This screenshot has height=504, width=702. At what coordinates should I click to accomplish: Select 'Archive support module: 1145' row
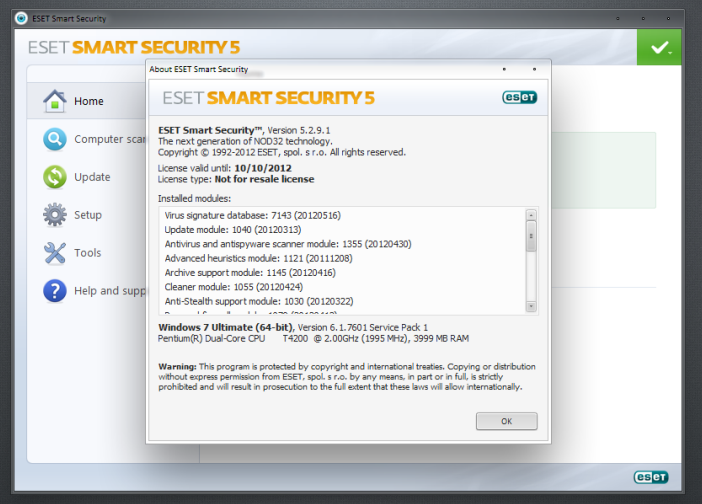point(250,273)
